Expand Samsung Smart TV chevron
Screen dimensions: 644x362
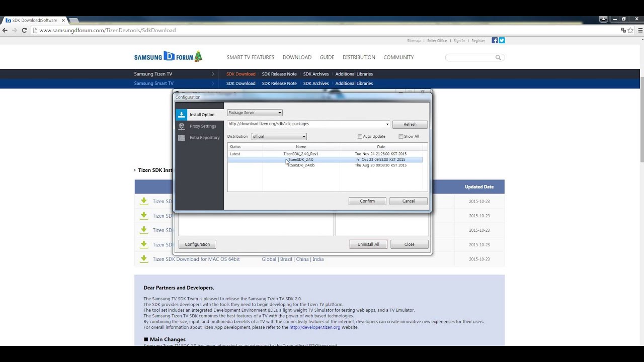pos(213,83)
